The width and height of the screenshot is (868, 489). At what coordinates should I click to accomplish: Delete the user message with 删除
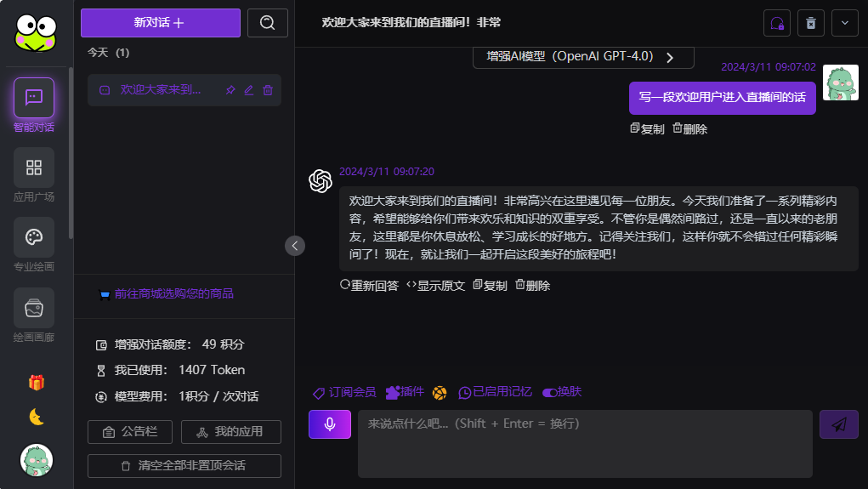pyautogui.click(x=689, y=128)
